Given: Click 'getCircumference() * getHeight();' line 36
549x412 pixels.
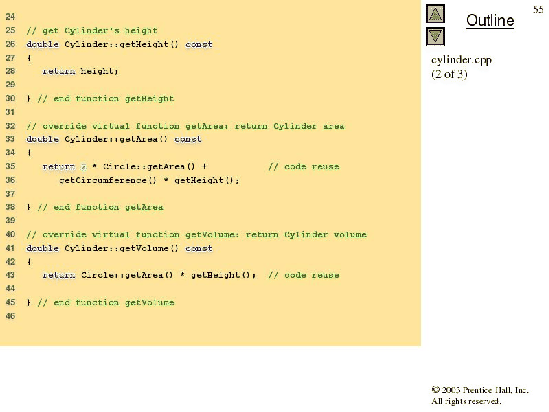Looking at the screenshot, I should 149,180.
